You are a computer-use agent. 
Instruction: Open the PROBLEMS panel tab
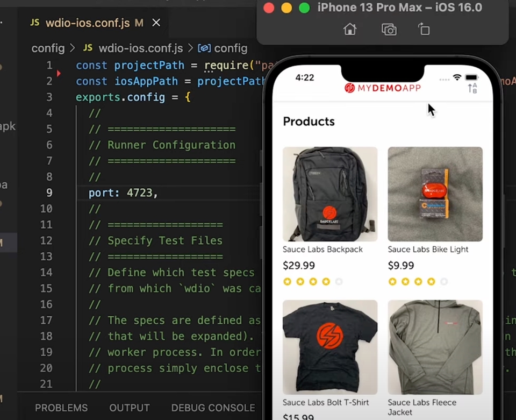click(x=61, y=408)
